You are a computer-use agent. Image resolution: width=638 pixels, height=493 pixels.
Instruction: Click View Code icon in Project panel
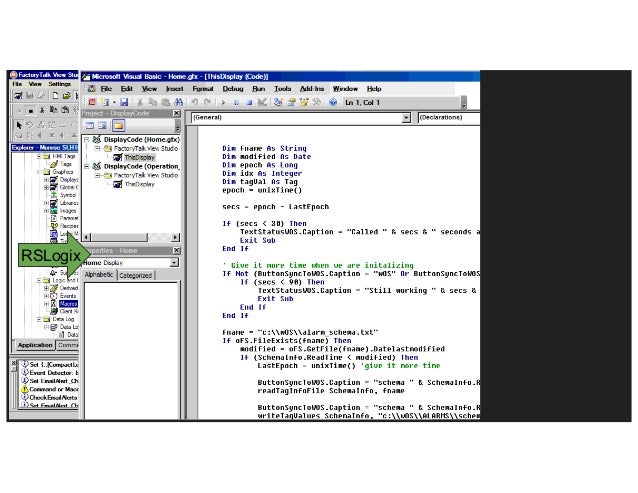89,126
